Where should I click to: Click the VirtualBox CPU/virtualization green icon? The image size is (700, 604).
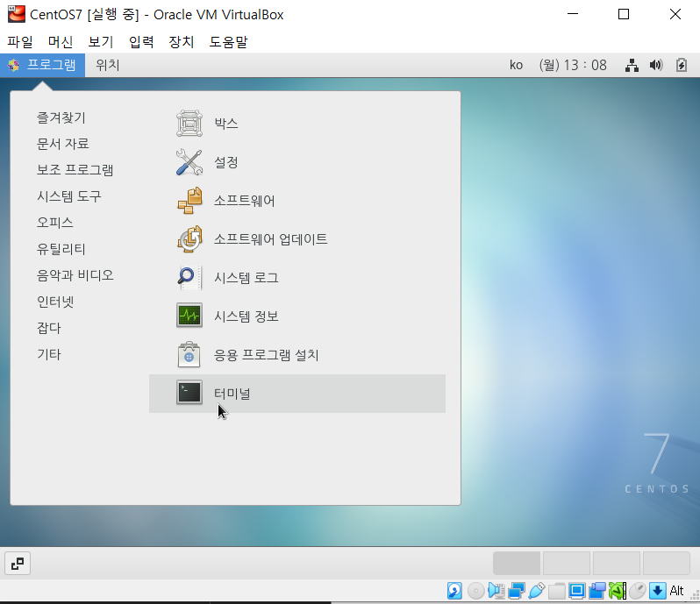tap(618, 591)
